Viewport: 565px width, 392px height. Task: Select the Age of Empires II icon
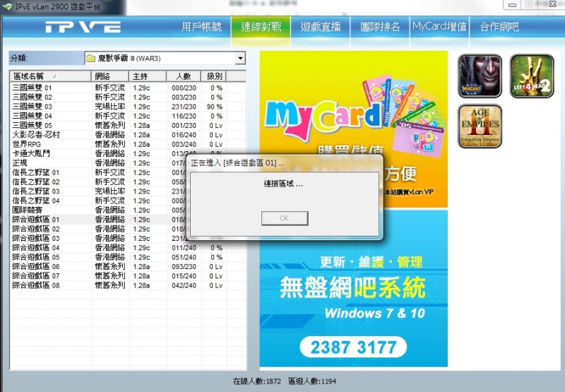point(480,126)
